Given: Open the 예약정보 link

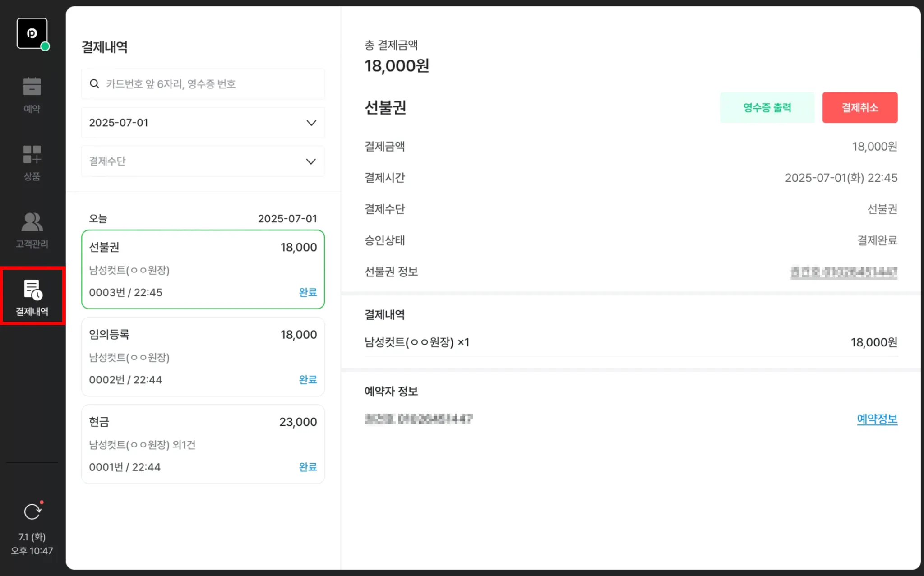Looking at the screenshot, I should point(877,419).
